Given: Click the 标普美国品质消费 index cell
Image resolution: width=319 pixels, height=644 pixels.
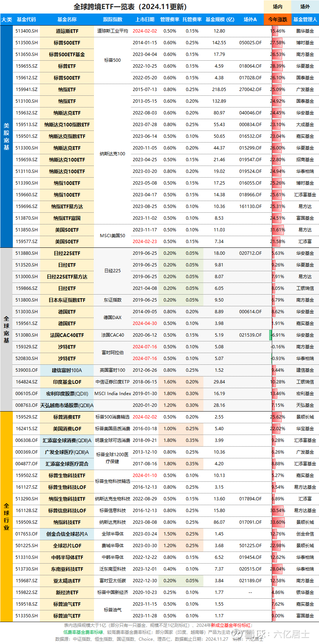Looking at the screenshot, I should point(113,429).
